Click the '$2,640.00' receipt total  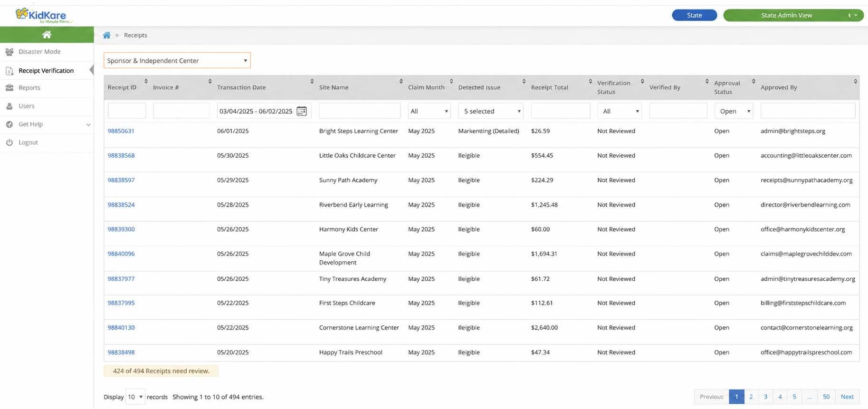click(544, 328)
